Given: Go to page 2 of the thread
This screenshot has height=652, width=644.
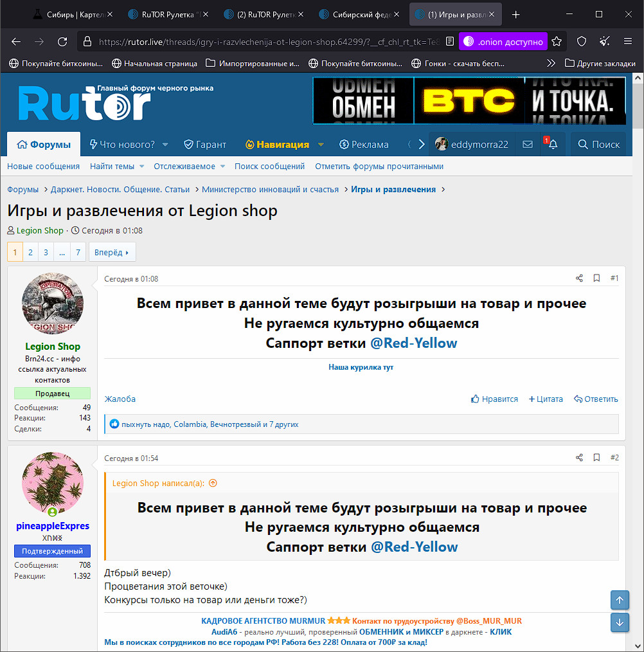Looking at the screenshot, I should click(x=30, y=253).
